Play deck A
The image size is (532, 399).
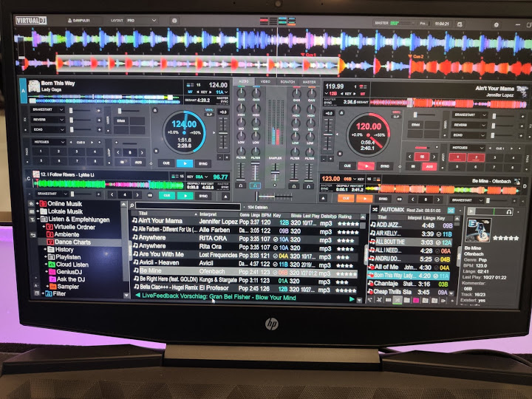[185, 163]
